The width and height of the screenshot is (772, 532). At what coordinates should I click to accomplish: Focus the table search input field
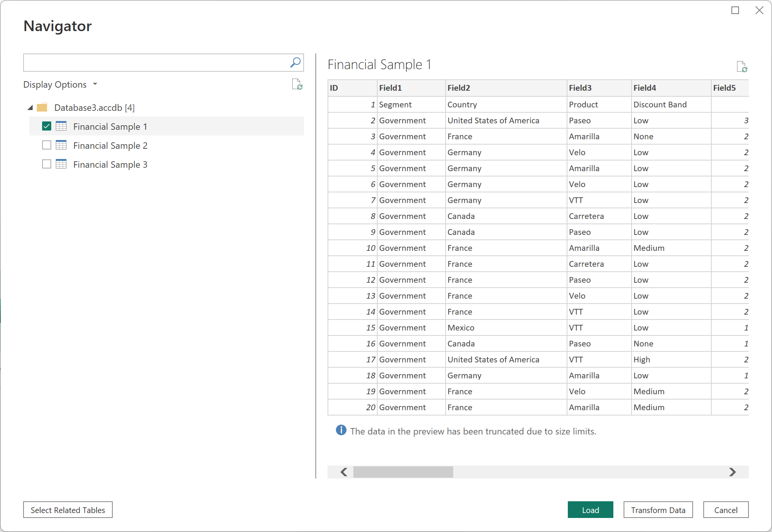click(x=156, y=63)
